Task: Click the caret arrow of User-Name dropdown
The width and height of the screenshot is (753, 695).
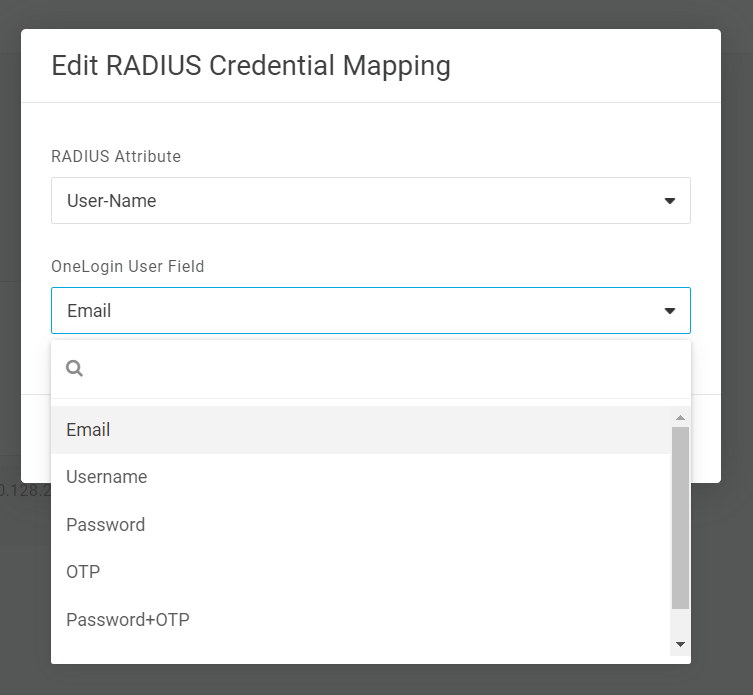Action: tap(669, 201)
